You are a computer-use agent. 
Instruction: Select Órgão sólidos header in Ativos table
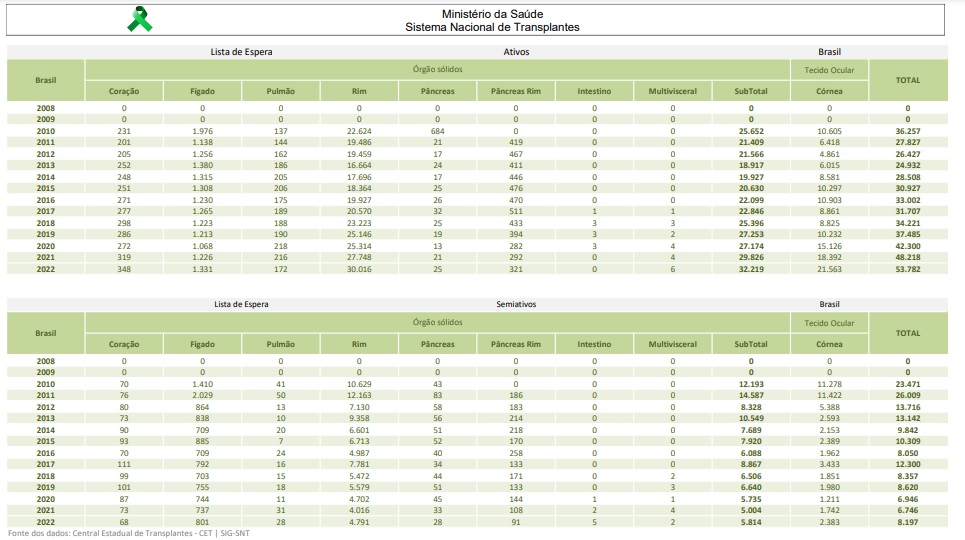click(x=437, y=70)
